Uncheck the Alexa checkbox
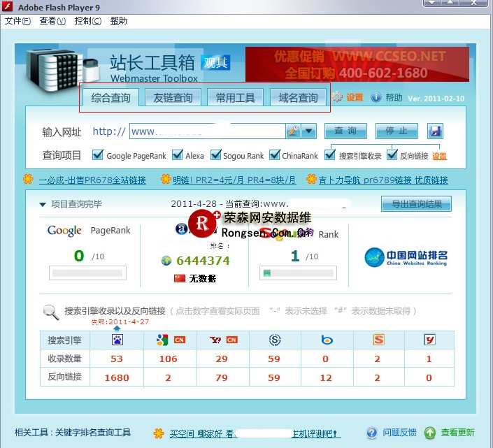Screen dimensions: 493x448 [177, 155]
